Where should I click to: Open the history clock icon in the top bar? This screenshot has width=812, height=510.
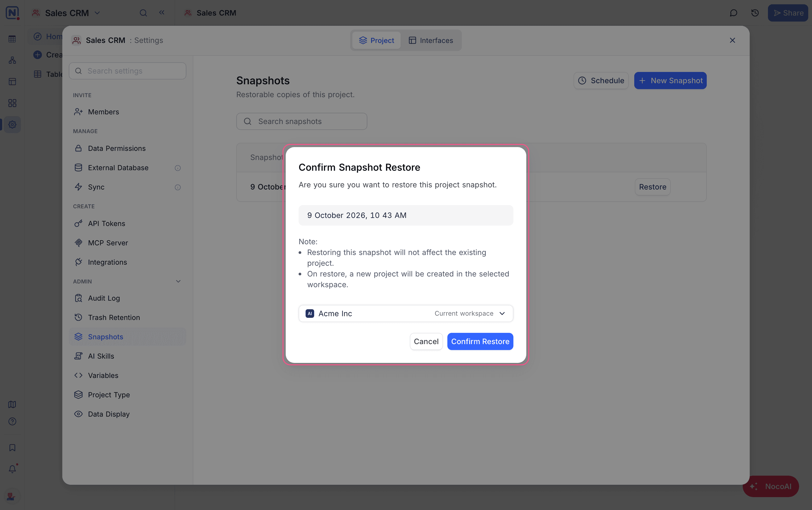(755, 13)
